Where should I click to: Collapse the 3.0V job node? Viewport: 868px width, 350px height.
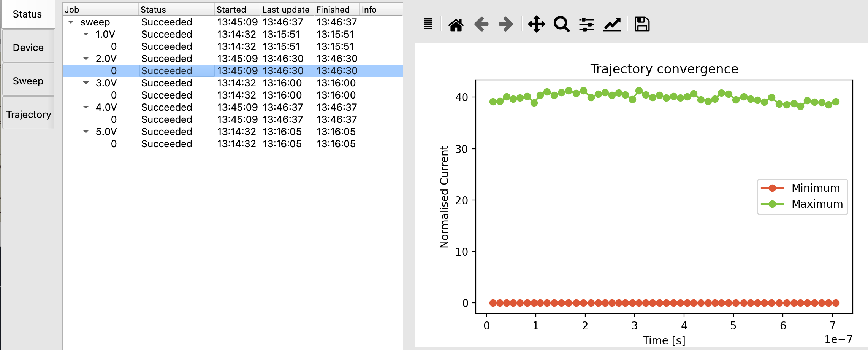[x=86, y=83]
